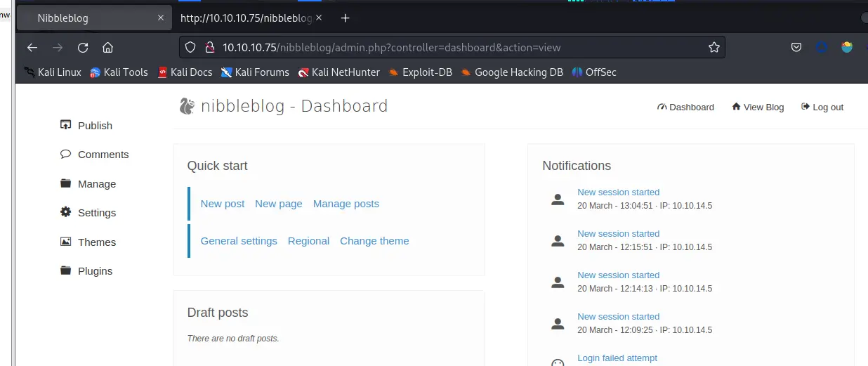Open the Log out link
The image size is (868, 366).
(x=822, y=107)
